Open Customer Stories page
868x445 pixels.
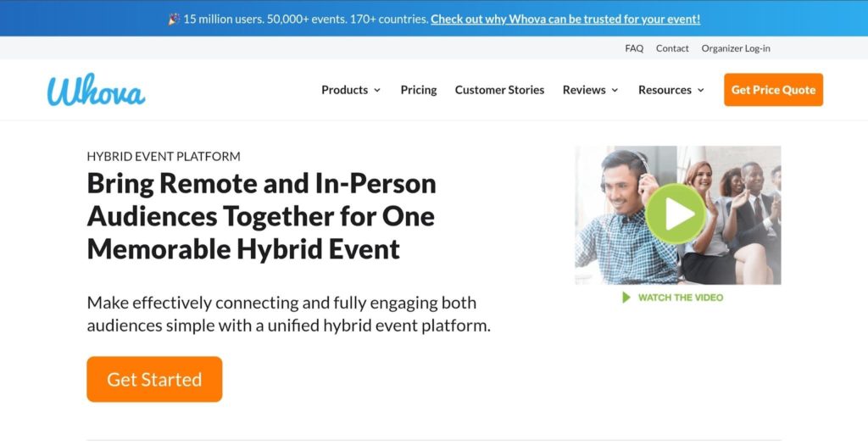point(499,90)
